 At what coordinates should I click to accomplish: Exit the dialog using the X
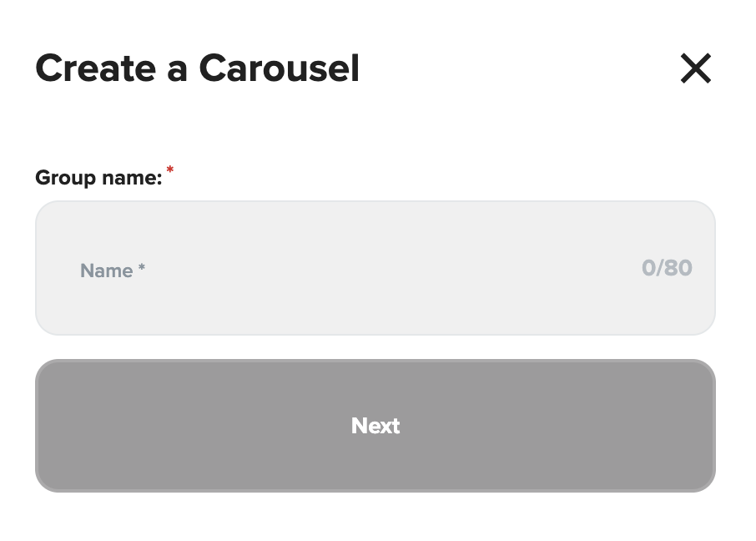click(x=695, y=68)
